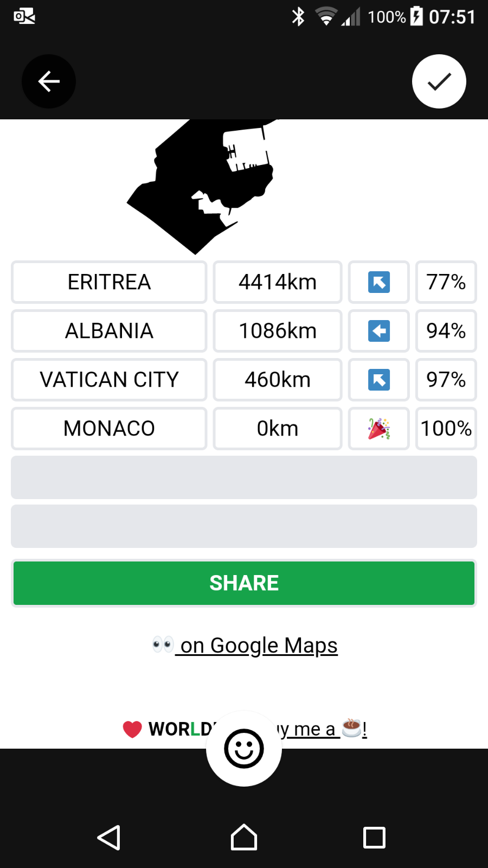Share your Worldle result
The width and height of the screenshot is (488, 868).
pos(244,583)
